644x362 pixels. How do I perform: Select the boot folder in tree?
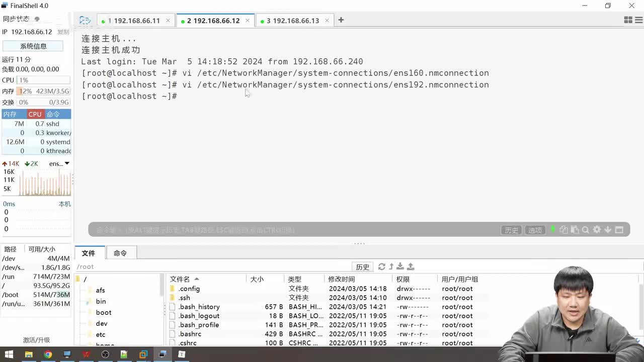pyautogui.click(x=104, y=312)
